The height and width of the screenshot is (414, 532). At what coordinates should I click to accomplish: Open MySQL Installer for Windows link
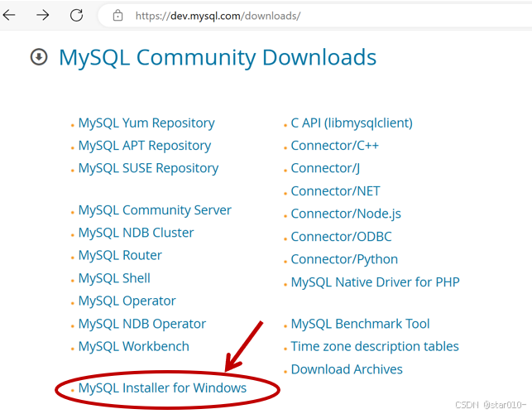coord(162,388)
